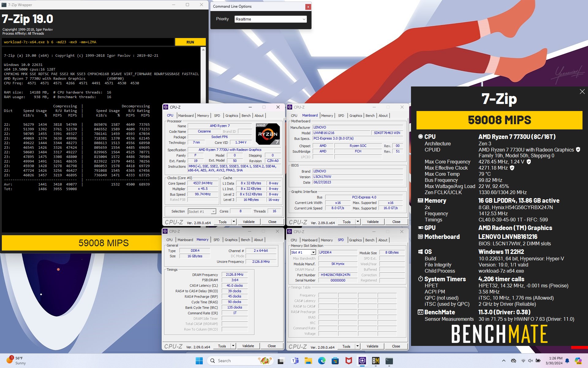
Task: Click Validate in the active CPU-Z window
Action: pyautogui.click(x=249, y=222)
